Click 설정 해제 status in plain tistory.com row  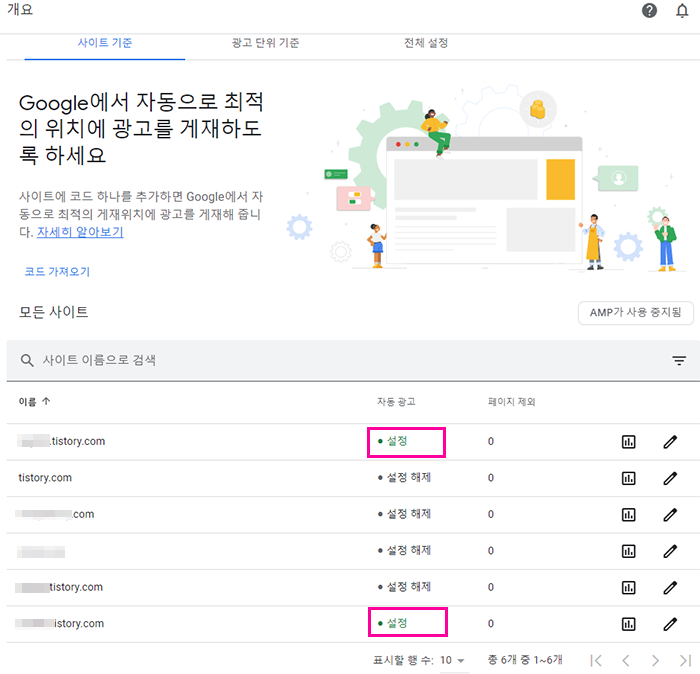click(404, 478)
